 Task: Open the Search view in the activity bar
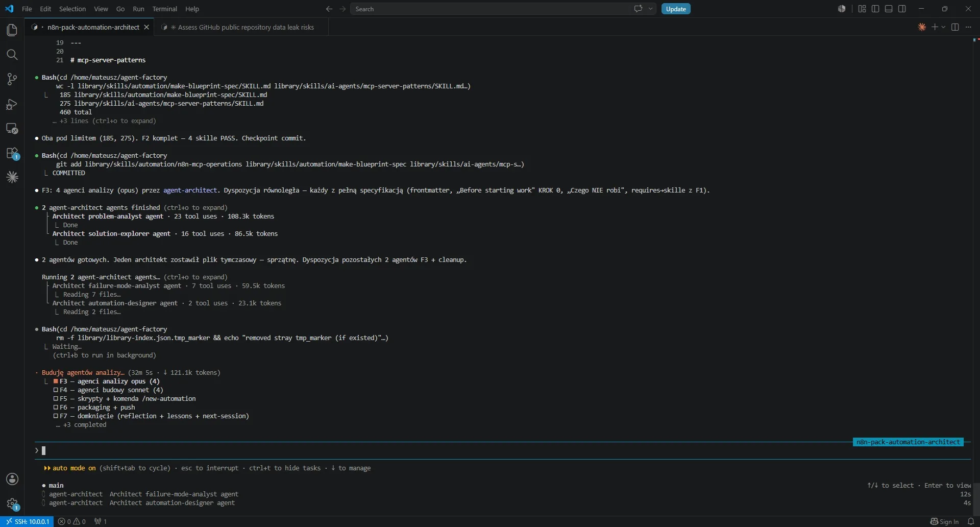pos(12,55)
